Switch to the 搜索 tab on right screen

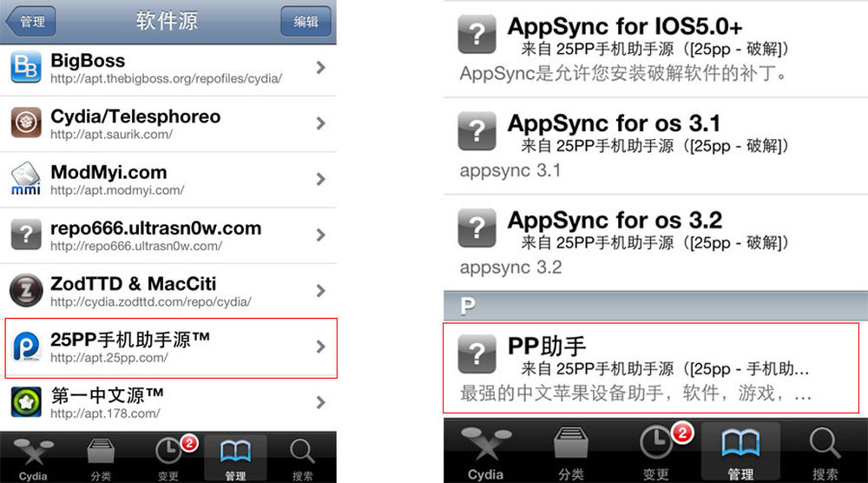tap(825, 452)
